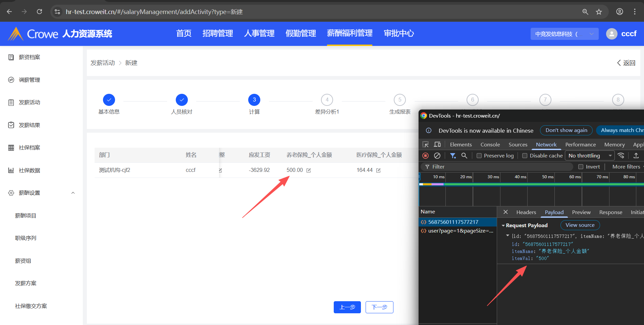Click the DevTools record network log icon

tap(426, 155)
